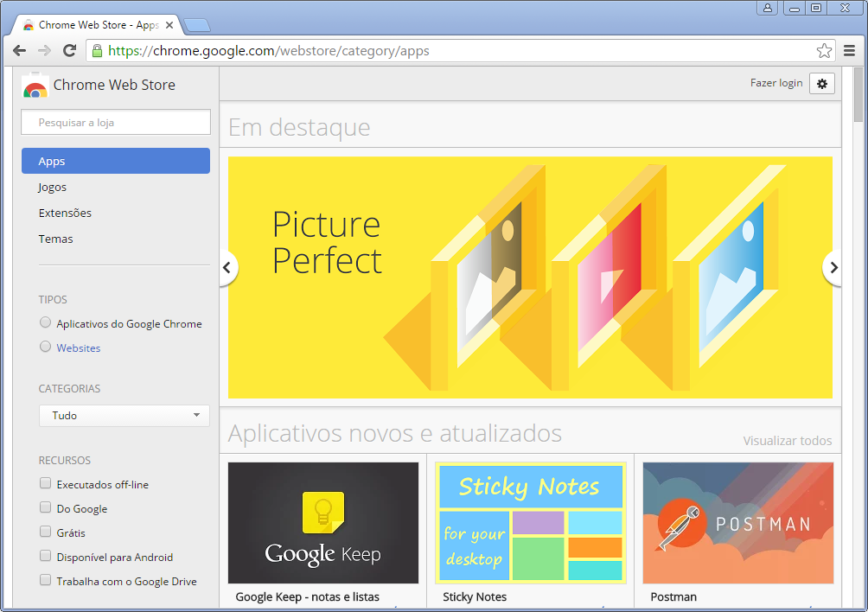Show previous featured banner with left arrow
This screenshot has width=868, height=612.
point(227,268)
